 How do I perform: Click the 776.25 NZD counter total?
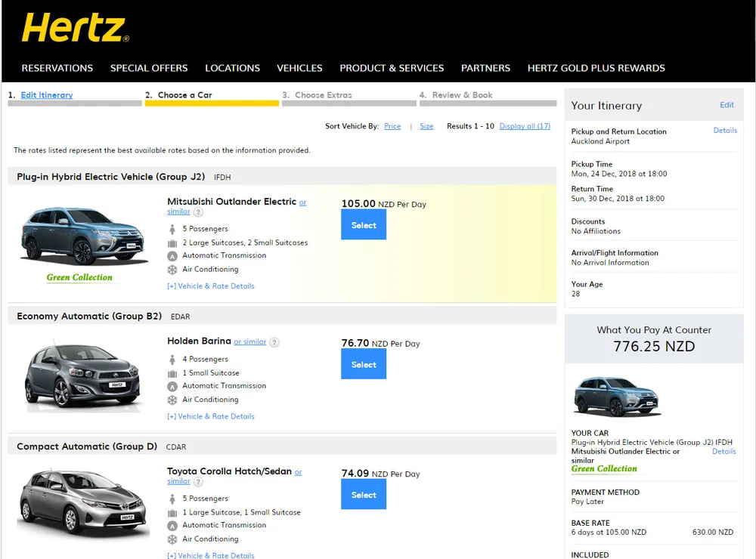[654, 347]
